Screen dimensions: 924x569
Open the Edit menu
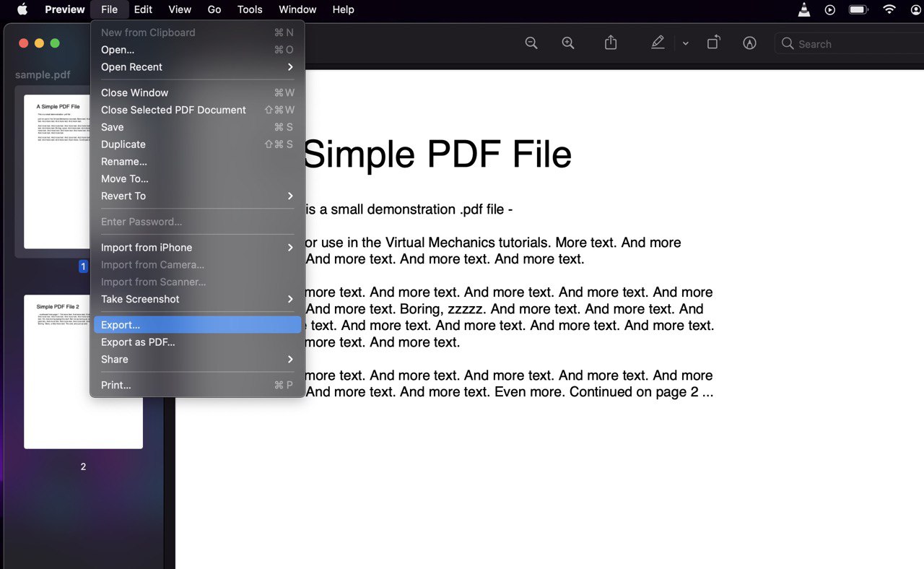click(x=143, y=9)
